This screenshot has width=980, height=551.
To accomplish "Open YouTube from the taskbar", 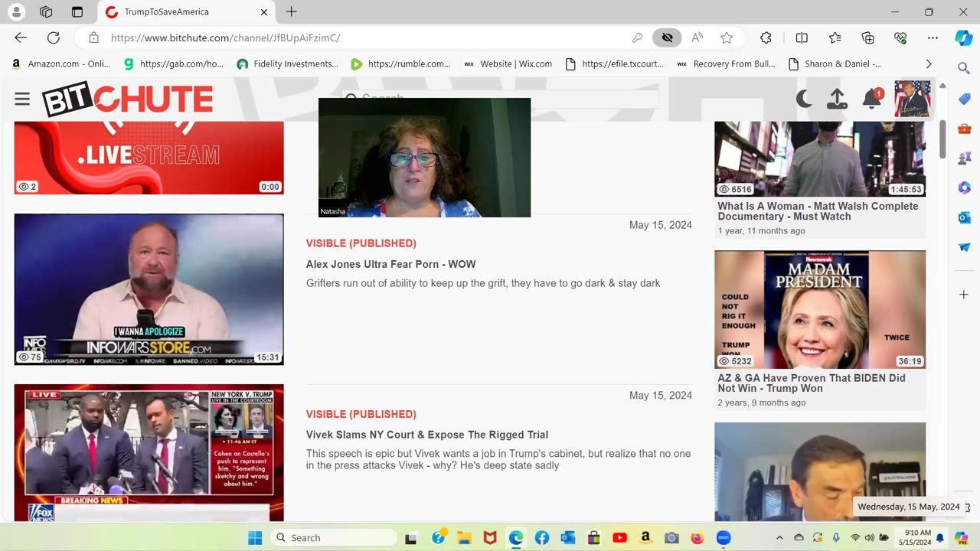I will pyautogui.click(x=620, y=538).
